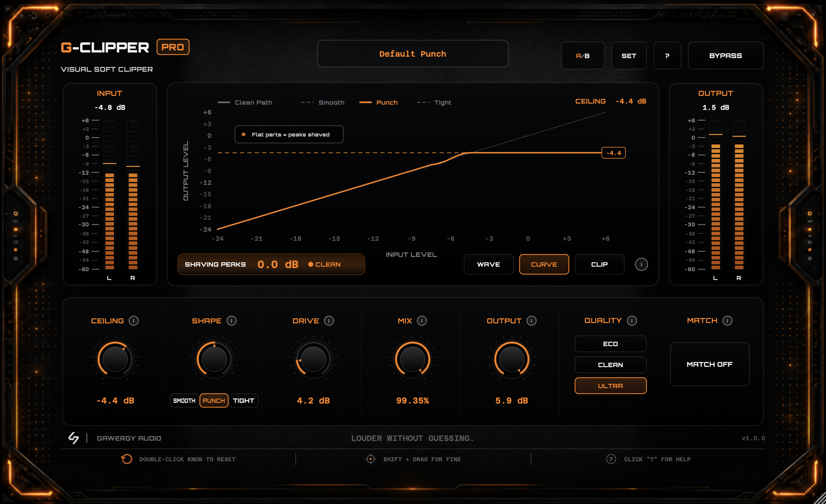Image resolution: width=826 pixels, height=504 pixels.
Task: Open the Quality info icon
Action: (632, 321)
